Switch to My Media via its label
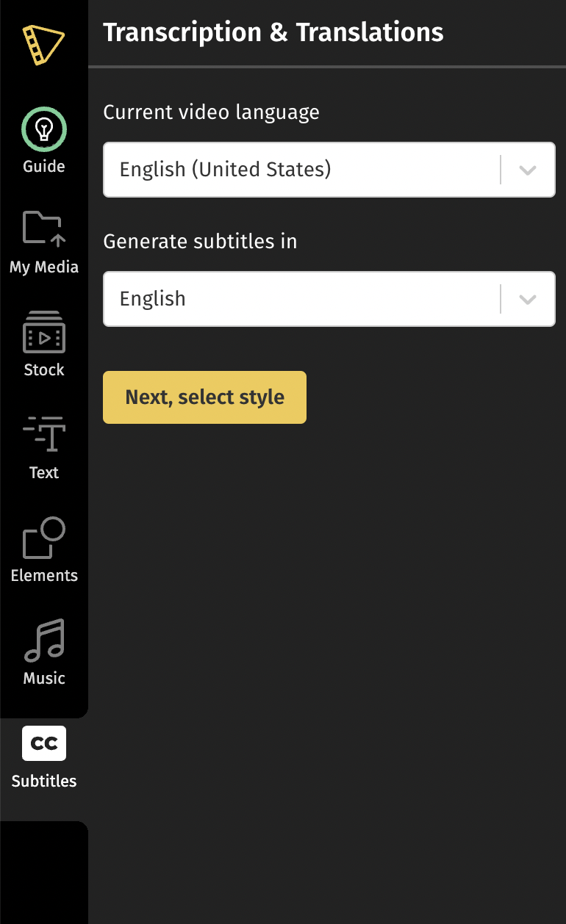Screen dimensions: 566x924 click(x=44, y=267)
